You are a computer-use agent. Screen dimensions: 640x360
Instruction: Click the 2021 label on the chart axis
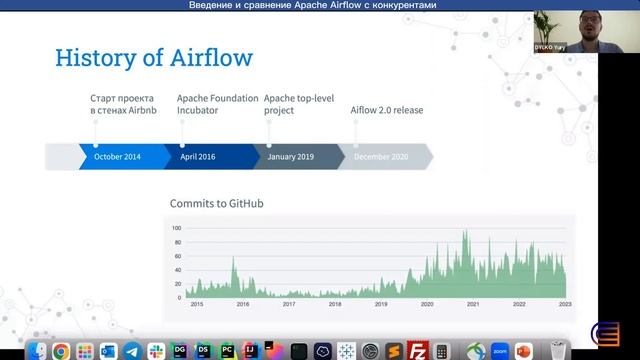pyautogui.click(x=473, y=304)
